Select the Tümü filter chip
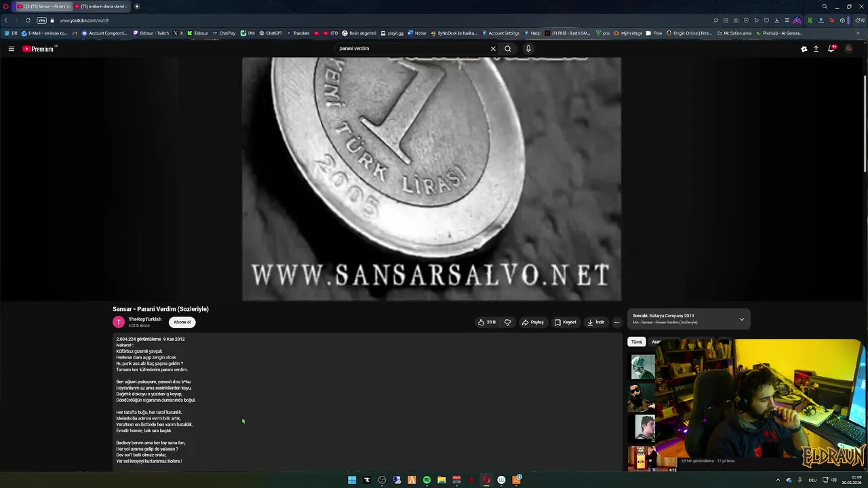This screenshot has width=868, height=488. (637, 342)
